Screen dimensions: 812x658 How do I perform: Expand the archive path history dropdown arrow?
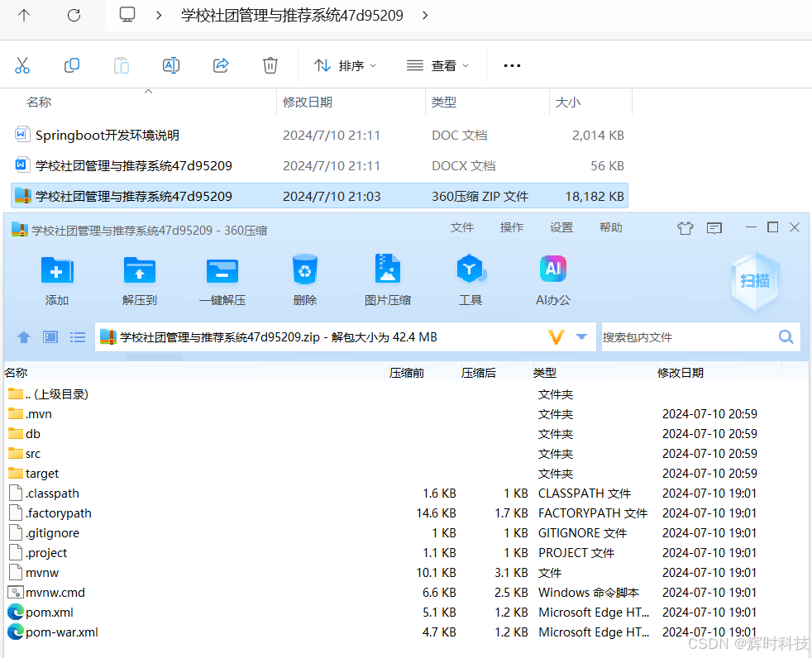coord(581,337)
